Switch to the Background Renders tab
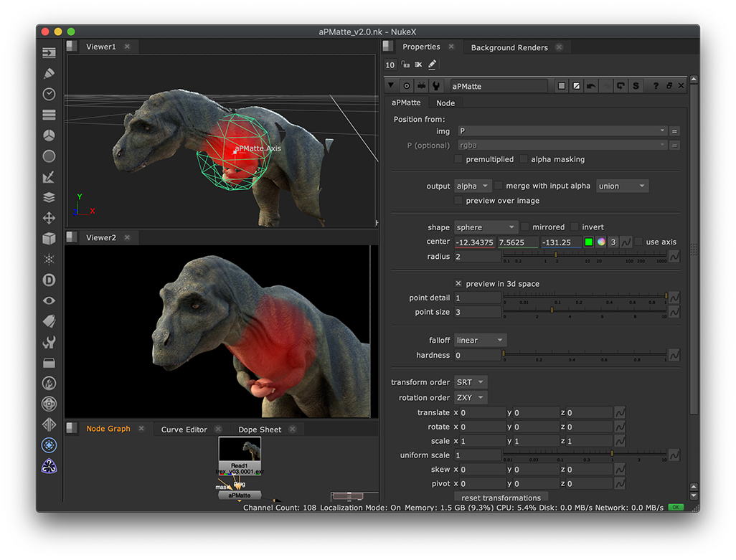The height and width of the screenshot is (560, 736). tap(509, 47)
